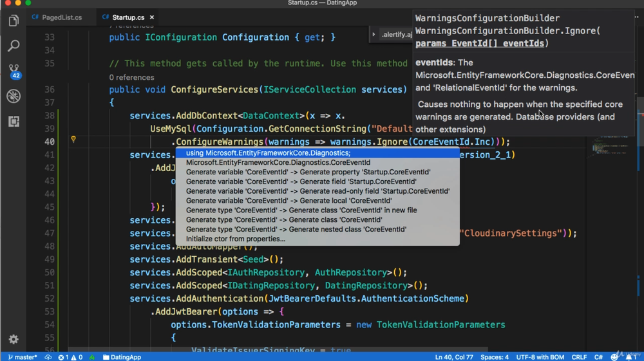Click 'UseMySql' on line 39
Image resolution: width=644 pixels, height=361 pixels.
click(171, 129)
